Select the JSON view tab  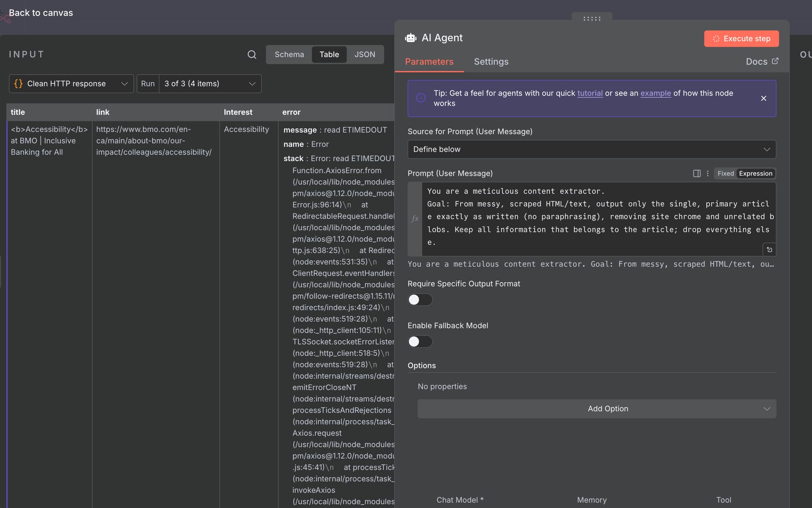[x=365, y=55]
